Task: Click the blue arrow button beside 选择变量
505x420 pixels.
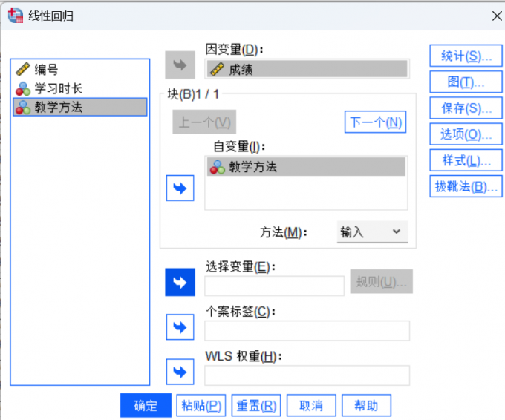Action: tap(180, 282)
